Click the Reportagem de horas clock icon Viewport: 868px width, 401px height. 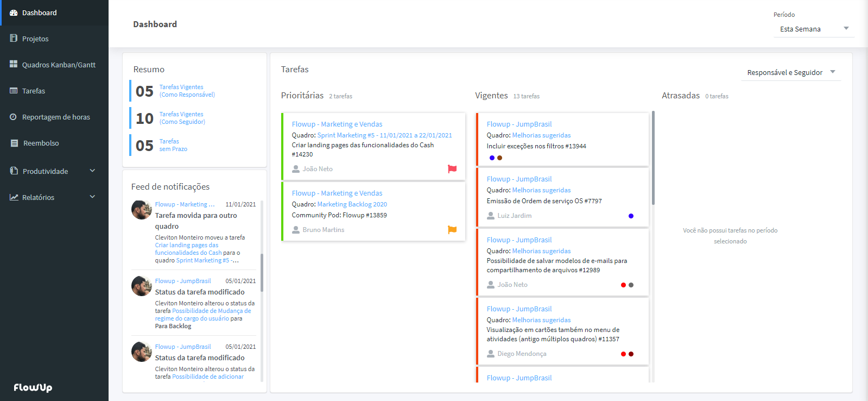pos(14,117)
